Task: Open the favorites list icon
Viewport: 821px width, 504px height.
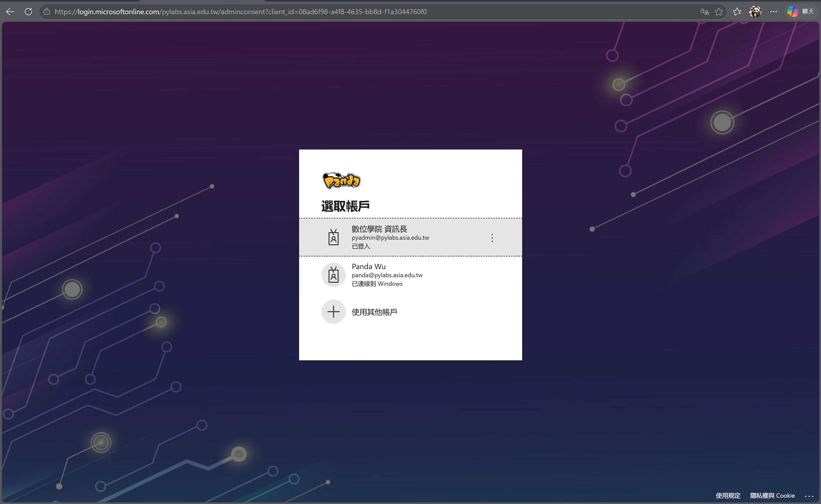Action: coord(737,12)
